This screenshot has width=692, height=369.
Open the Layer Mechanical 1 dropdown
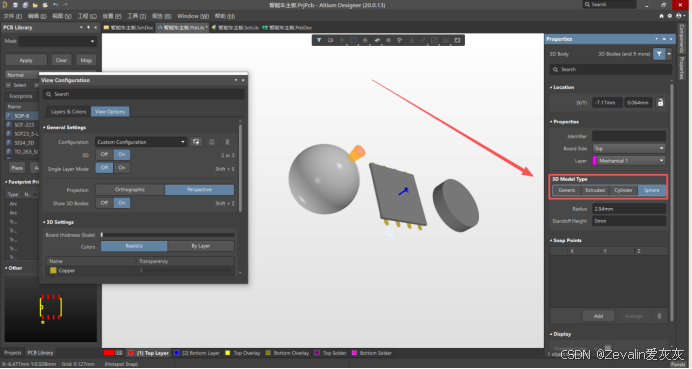tap(628, 161)
